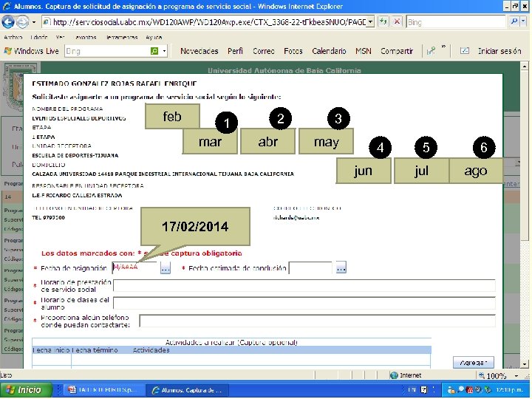Open the zoom level dropdown arrow

(516, 375)
